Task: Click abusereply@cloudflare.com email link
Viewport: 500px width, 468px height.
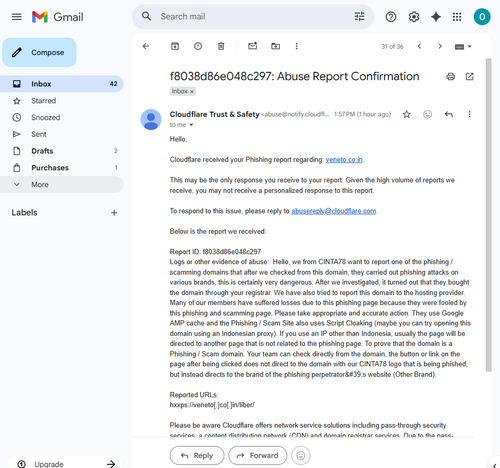Action: pos(334,211)
